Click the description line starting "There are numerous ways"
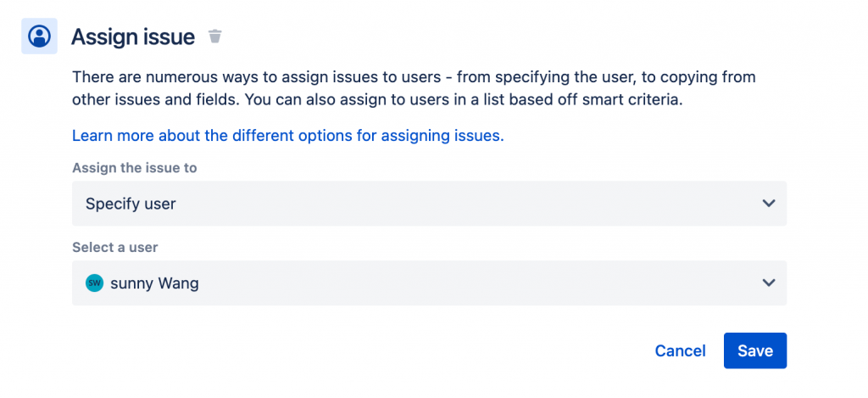The image size is (868, 398). [x=414, y=77]
